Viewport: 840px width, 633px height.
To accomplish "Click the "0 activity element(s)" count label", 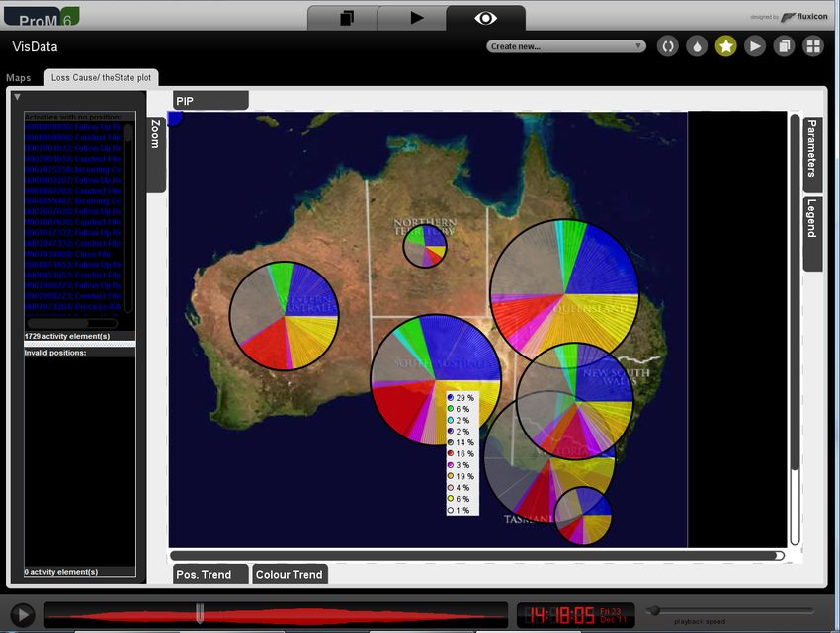I will tap(61, 572).
